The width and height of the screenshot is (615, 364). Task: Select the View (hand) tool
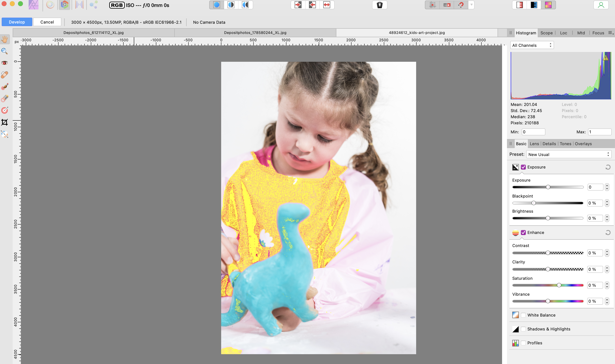tap(5, 39)
